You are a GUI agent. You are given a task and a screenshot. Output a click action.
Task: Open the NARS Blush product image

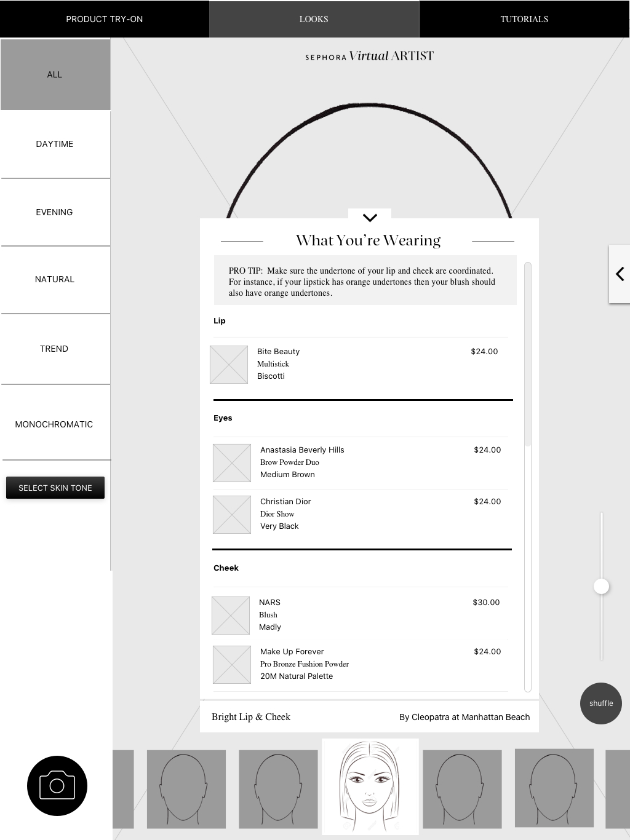231,616
